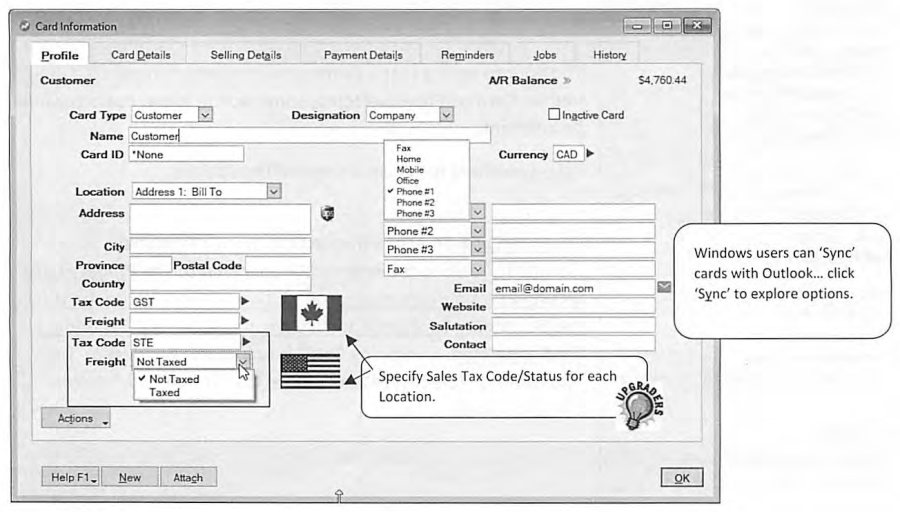Open the Phone #1 row dropdown arrow

coord(477,212)
